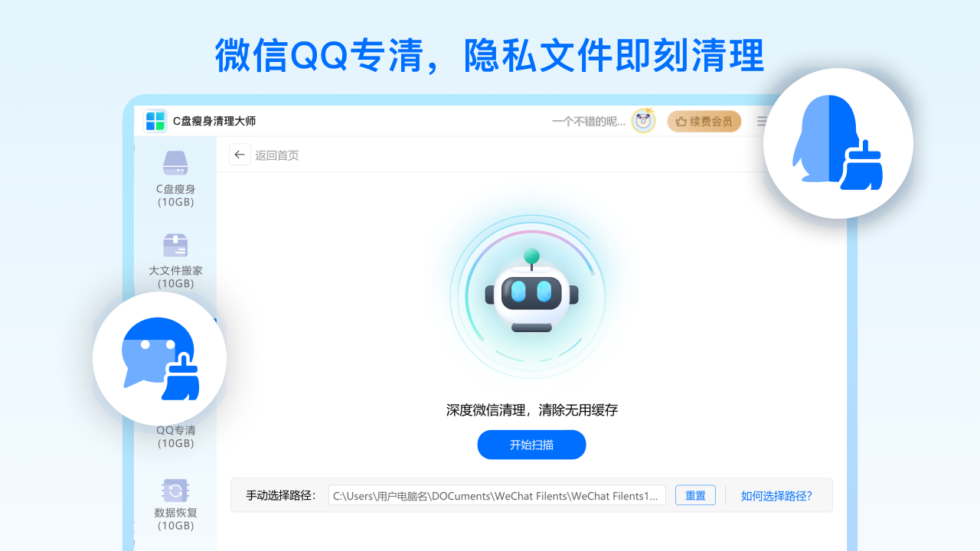Click the WeChat bubble cleanup badge
This screenshot has width=980, height=551.
[160, 358]
